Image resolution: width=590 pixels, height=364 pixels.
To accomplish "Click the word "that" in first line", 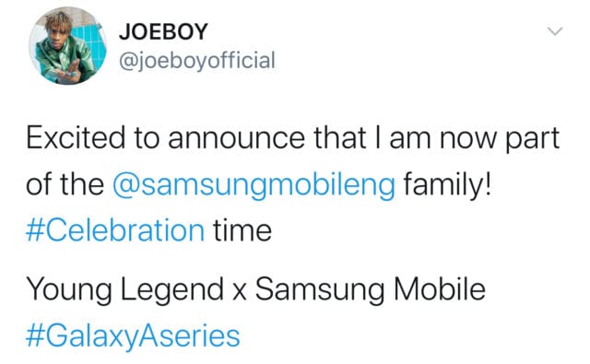I will (340, 138).
